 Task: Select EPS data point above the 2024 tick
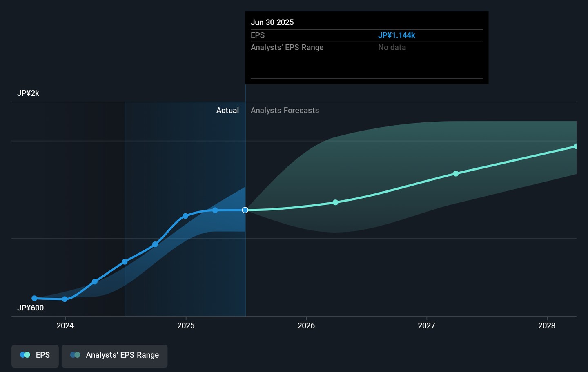65,299
